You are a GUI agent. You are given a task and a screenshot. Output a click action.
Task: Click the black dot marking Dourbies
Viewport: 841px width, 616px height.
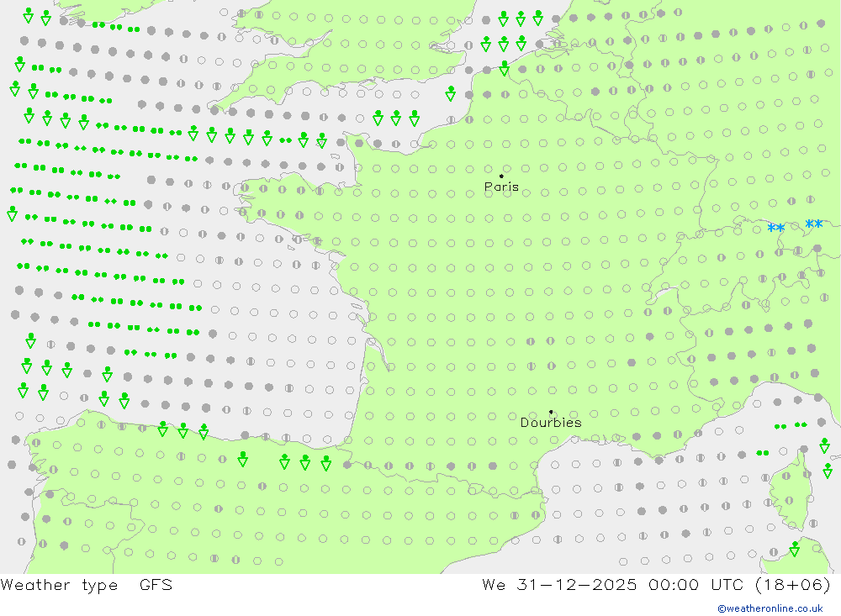click(x=551, y=412)
